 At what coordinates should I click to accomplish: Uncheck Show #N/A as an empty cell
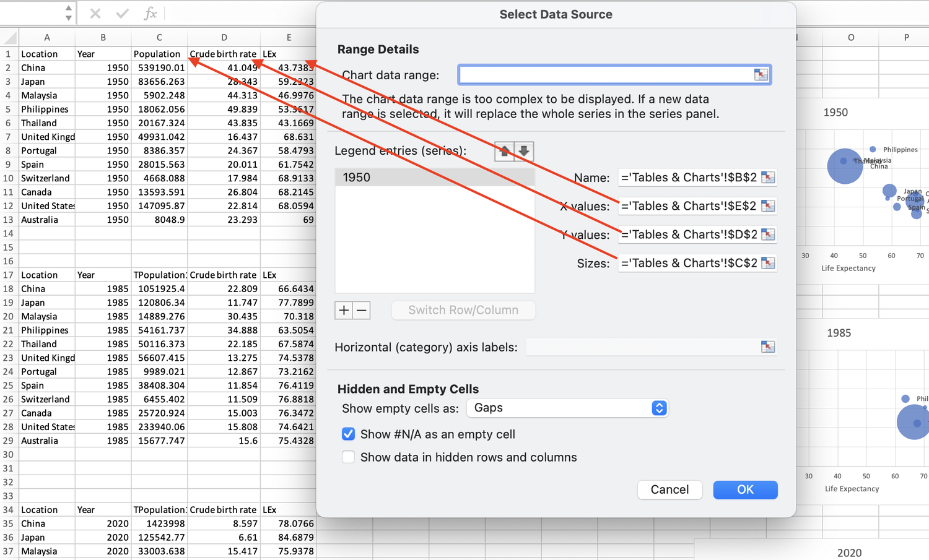pos(348,434)
